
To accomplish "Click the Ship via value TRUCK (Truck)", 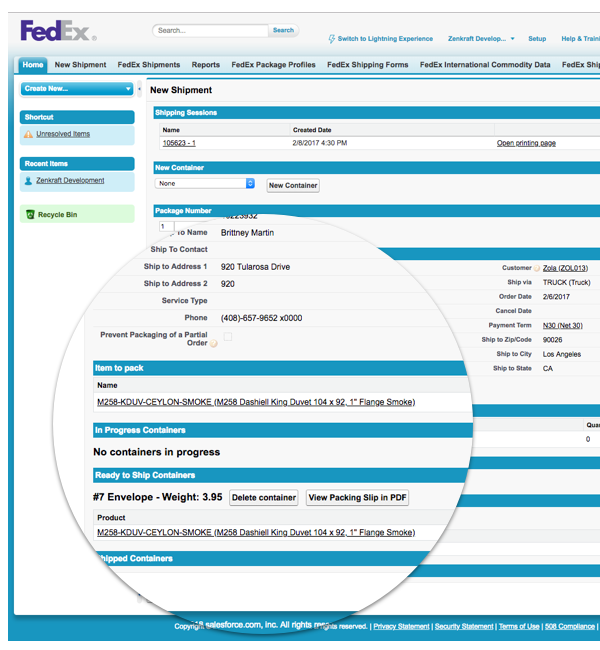I will click(x=567, y=283).
